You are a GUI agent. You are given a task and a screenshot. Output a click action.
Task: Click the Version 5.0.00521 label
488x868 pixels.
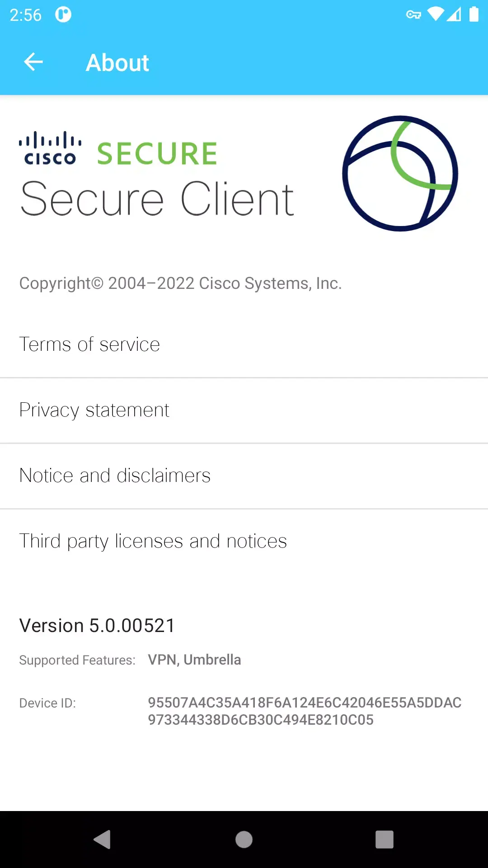pyautogui.click(x=97, y=625)
